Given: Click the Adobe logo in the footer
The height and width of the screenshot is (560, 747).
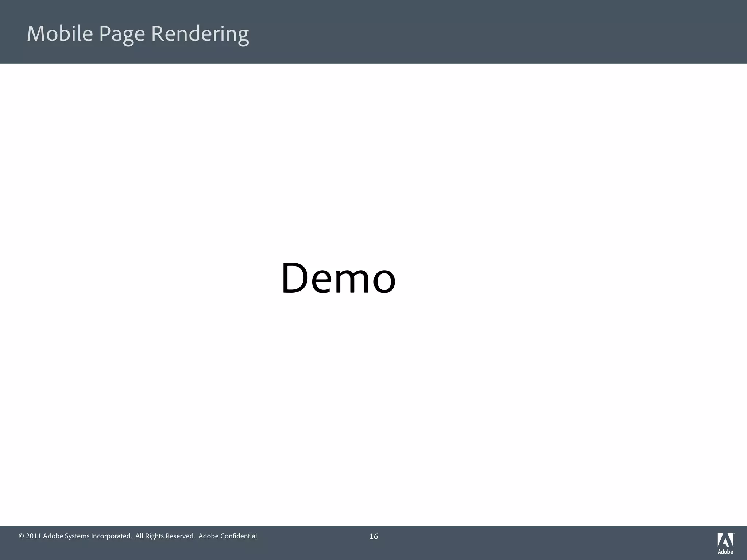Looking at the screenshot, I should click(725, 544).
